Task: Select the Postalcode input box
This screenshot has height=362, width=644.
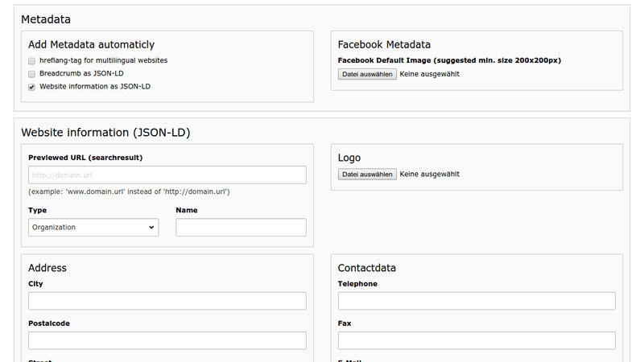Action: click(x=167, y=340)
